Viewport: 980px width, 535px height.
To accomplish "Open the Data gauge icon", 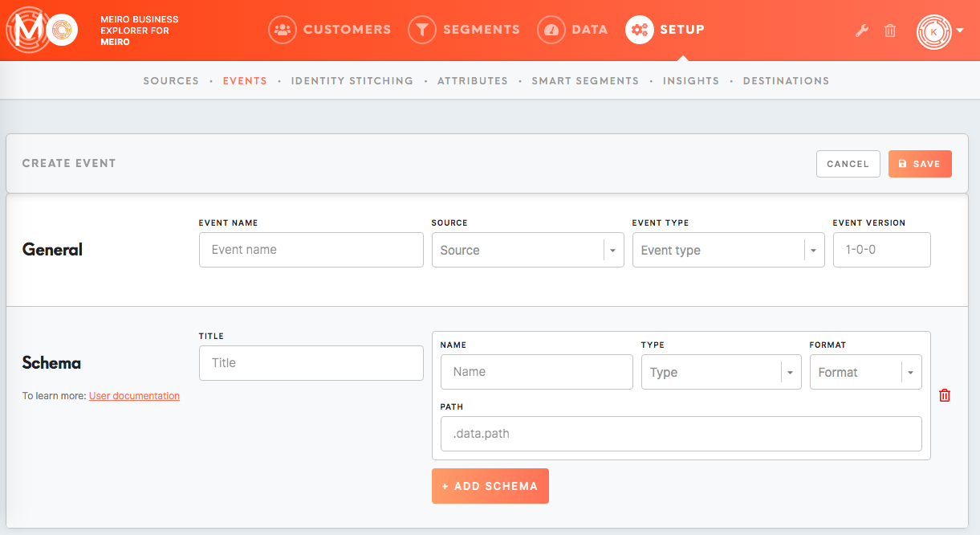I will coord(551,30).
